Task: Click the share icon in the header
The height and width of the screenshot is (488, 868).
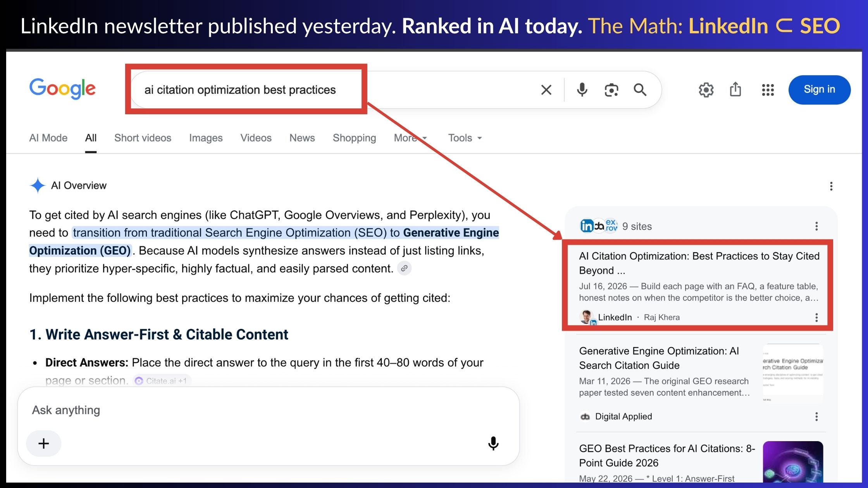Action: 735,89
